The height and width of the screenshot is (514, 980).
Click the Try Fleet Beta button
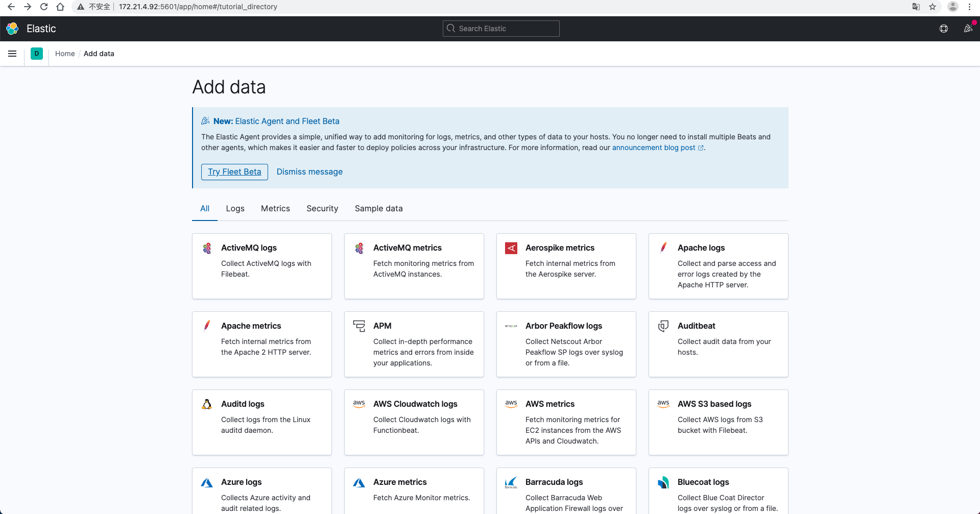[x=234, y=172]
